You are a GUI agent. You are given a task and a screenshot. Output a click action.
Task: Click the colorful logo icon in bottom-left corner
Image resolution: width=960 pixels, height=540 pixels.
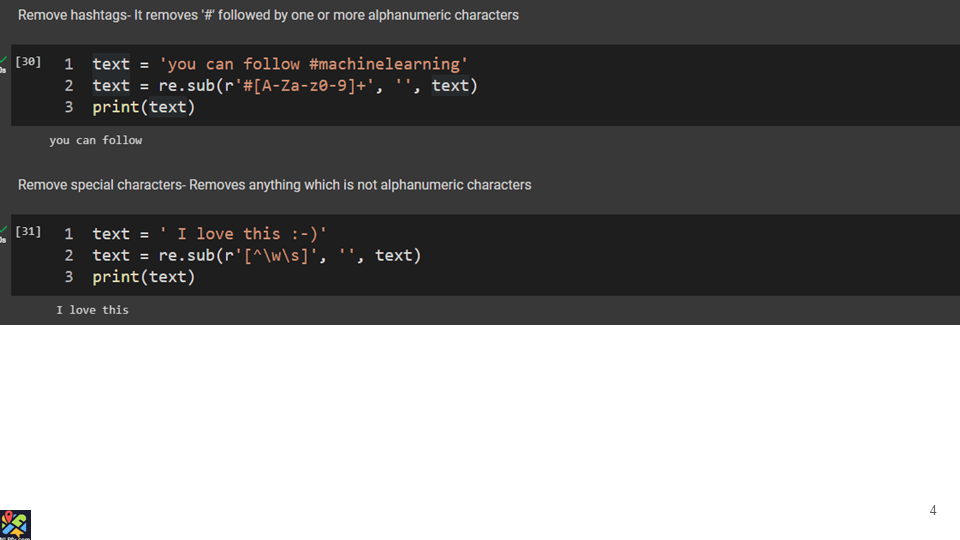coord(15,524)
